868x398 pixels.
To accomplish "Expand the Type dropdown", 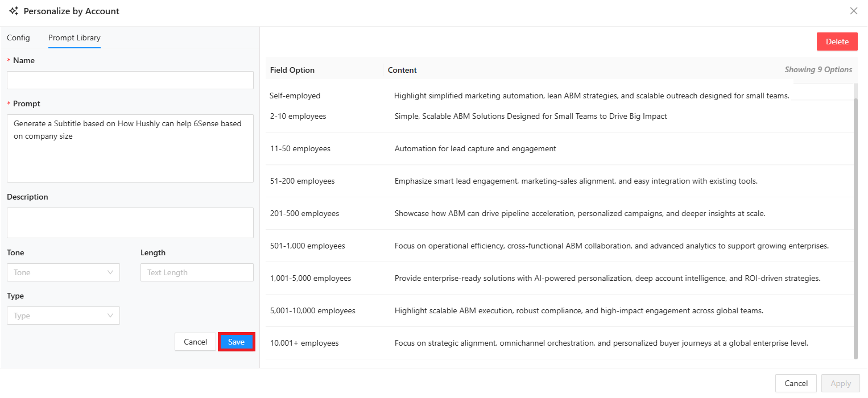I will coord(63,316).
